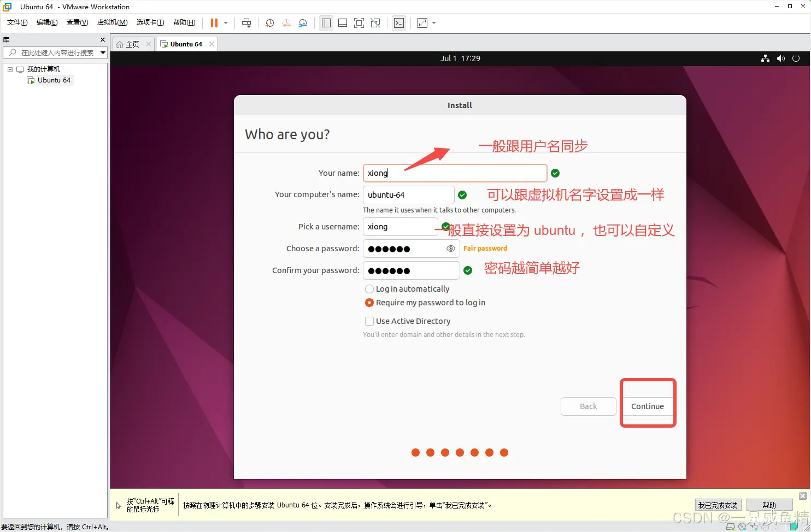Select Ubuntu 64 in the library tree
Viewport: 811px width, 532px height.
pyautogui.click(x=54, y=80)
